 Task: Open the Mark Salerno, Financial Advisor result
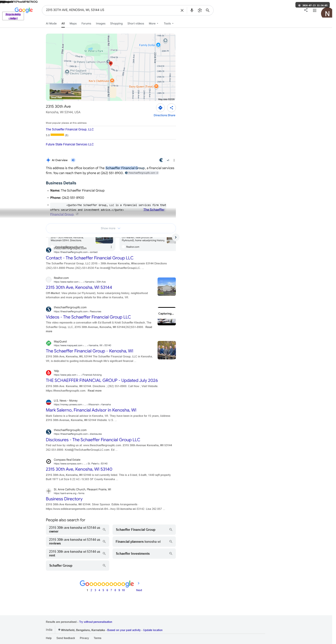(x=91, y=410)
